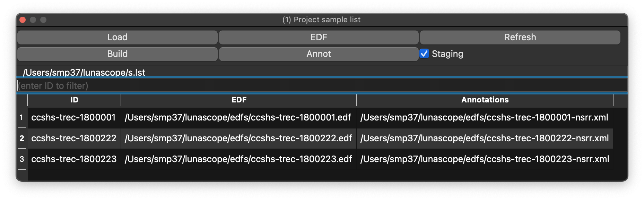Viewport: 644px width, 200px height.
Task: Click annotation XML path for ccshs-trec-1800223
Action: pyautogui.click(x=484, y=159)
